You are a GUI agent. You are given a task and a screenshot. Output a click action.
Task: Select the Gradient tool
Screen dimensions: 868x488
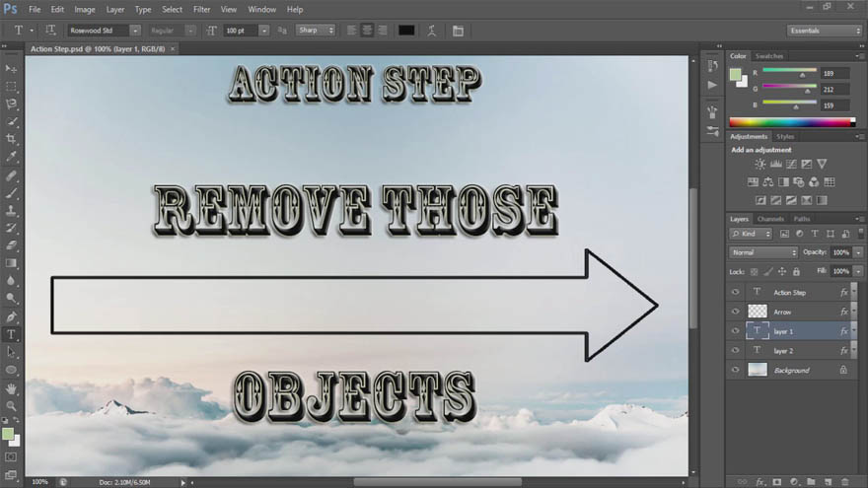11,263
